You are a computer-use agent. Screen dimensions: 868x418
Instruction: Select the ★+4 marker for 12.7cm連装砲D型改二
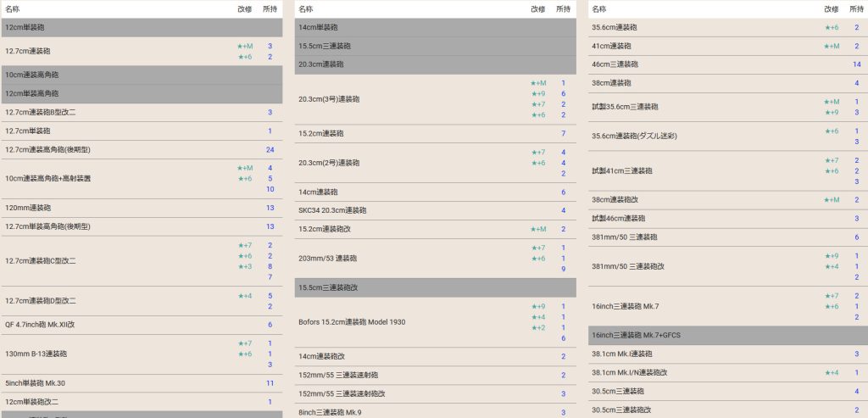(x=244, y=296)
